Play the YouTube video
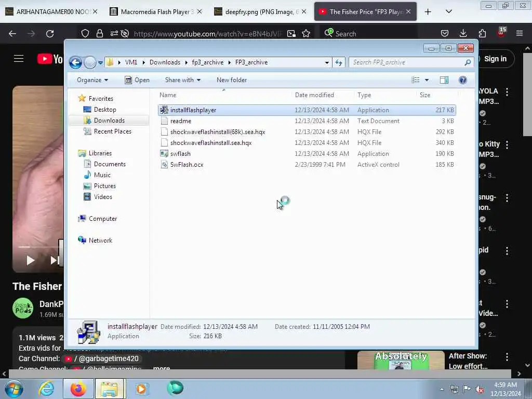Viewport: 532px width, 399px height. [x=30, y=260]
